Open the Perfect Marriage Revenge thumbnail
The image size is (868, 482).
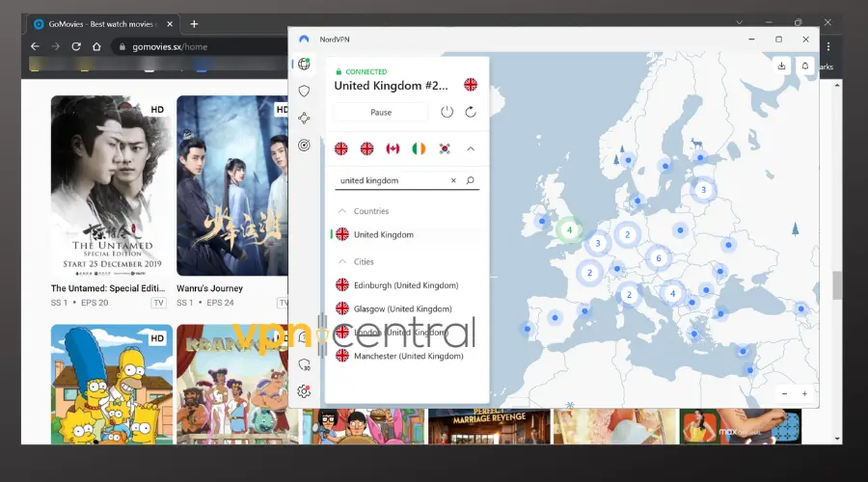click(x=489, y=426)
